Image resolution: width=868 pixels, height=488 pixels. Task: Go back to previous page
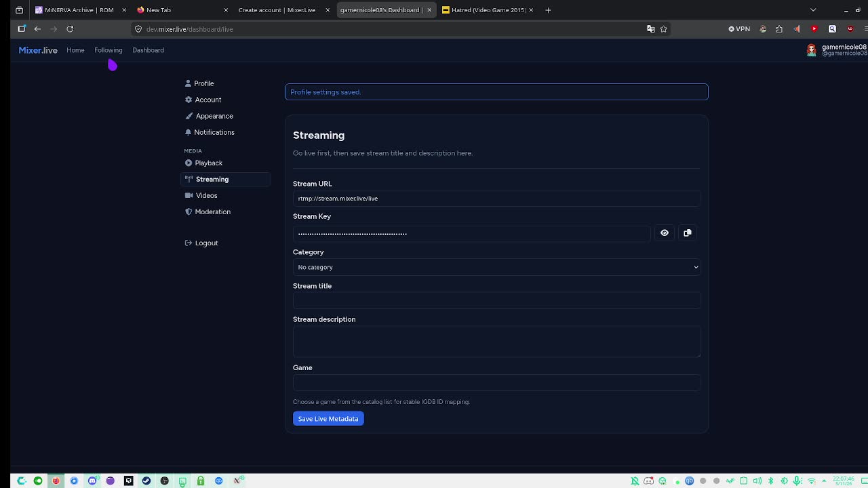tap(37, 29)
